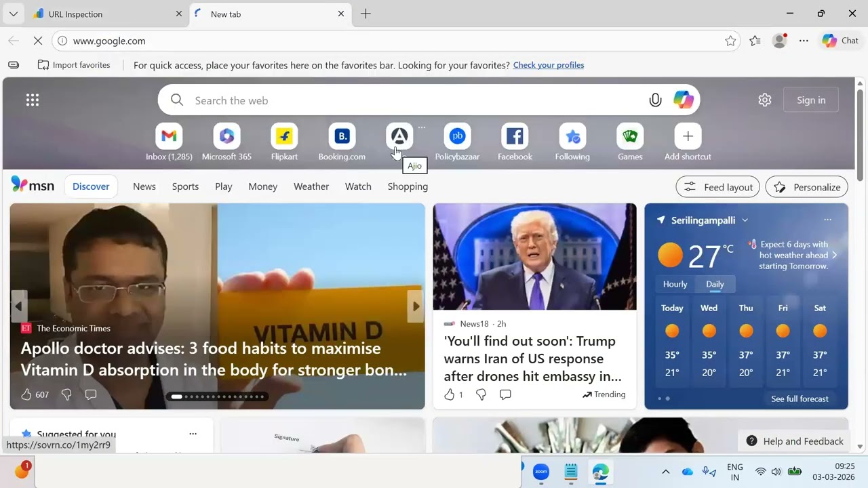Open Copilot from the search box
868x488 pixels.
684,100
